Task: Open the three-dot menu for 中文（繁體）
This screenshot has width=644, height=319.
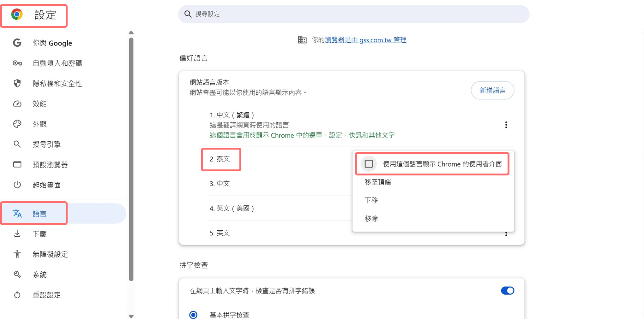Action: (506, 125)
